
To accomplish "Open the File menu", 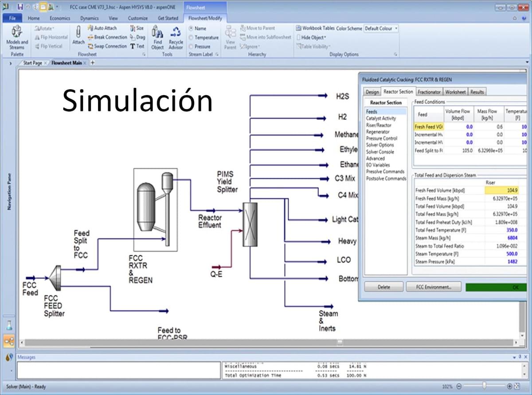I will pyautogui.click(x=12, y=18).
